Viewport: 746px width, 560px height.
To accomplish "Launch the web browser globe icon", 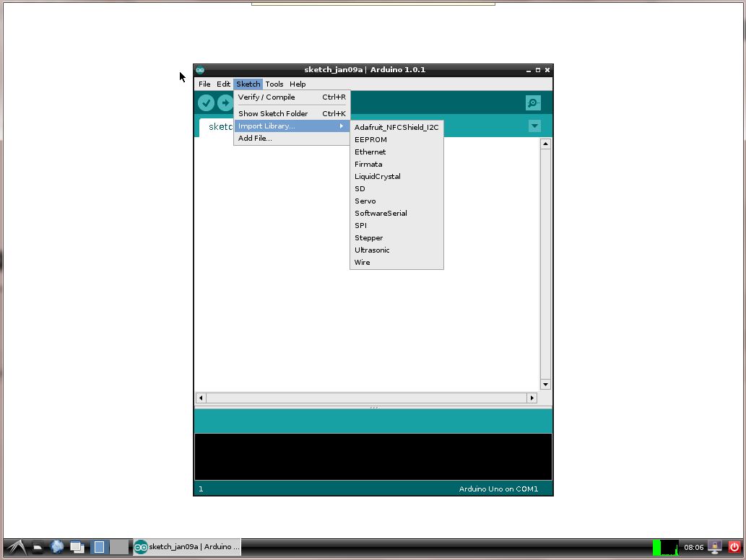I will (x=57, y=547).
